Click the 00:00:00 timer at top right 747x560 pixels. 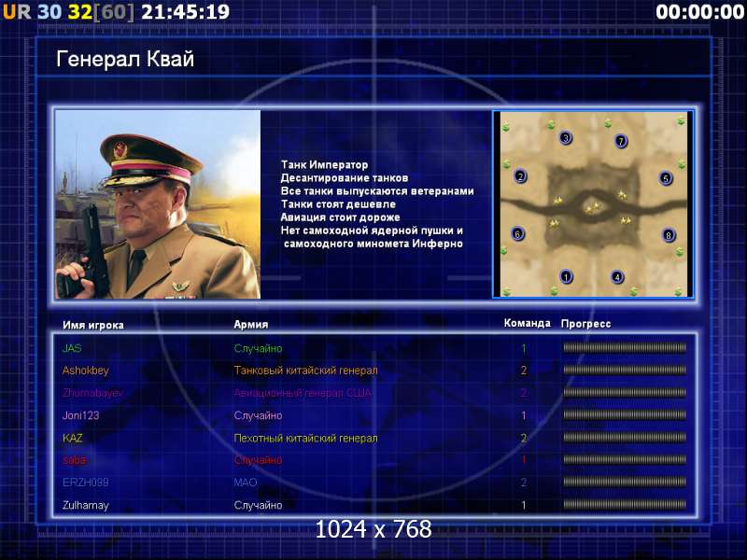tap(699, 12)
